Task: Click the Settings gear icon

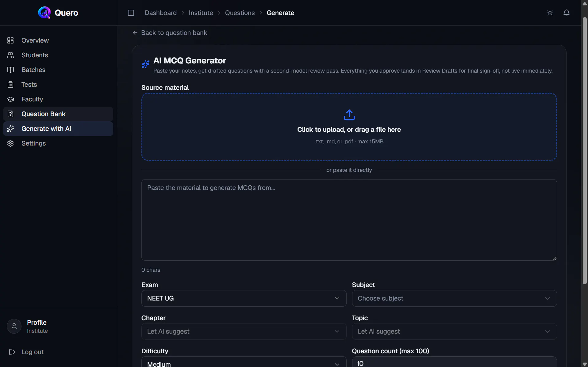Action: (10, 143)
